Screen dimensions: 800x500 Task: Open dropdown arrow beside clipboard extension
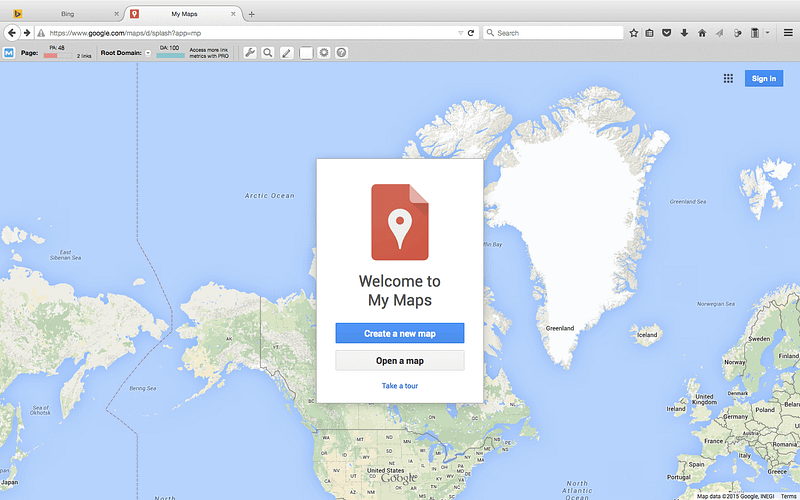pos(767,33)
